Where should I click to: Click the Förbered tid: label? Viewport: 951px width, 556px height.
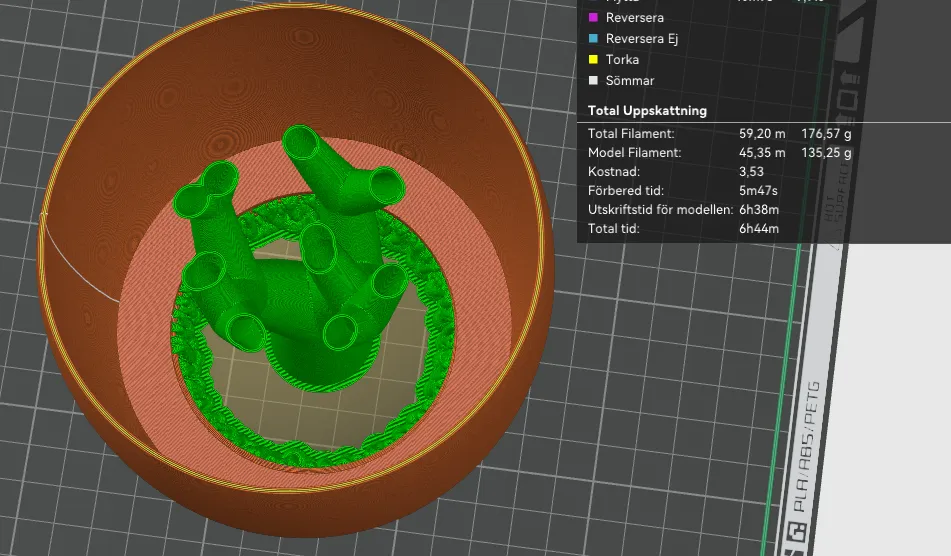pos(625,190)
